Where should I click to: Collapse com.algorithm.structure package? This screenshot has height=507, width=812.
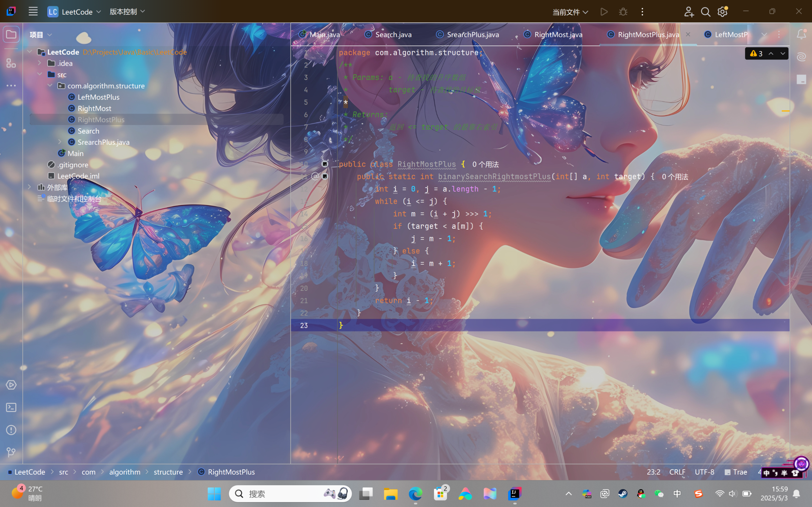tap(50, 86)
